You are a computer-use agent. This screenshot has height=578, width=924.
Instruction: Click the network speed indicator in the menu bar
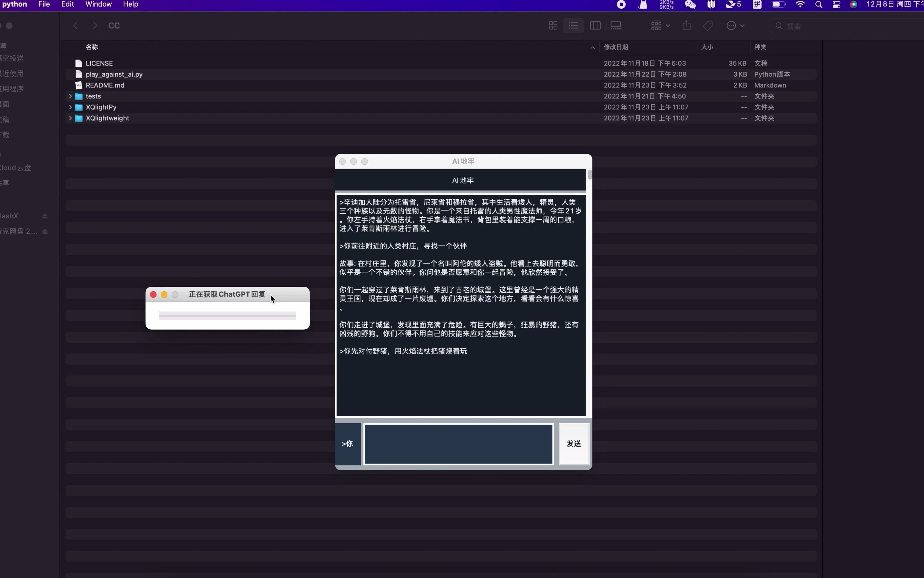[x=667, y=5]
